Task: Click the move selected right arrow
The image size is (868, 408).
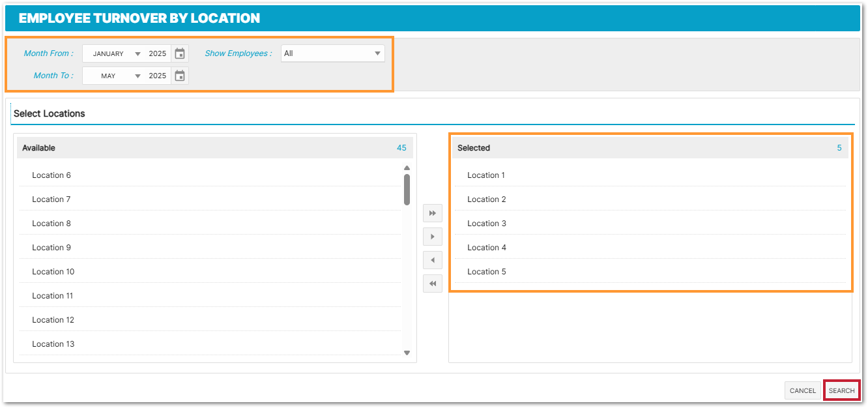Action: (x=432, y=237)
